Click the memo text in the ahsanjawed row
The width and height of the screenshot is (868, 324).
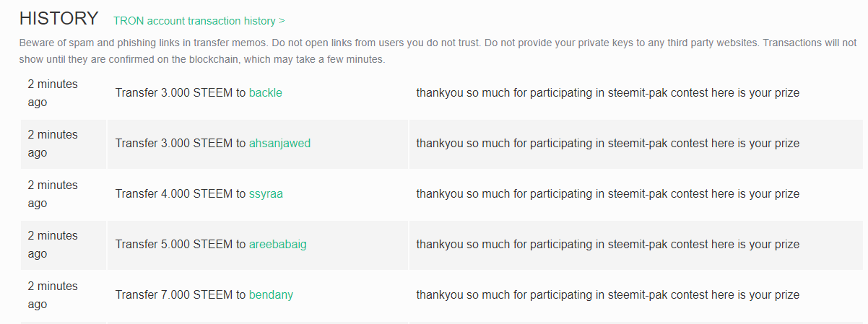point(608,144)
